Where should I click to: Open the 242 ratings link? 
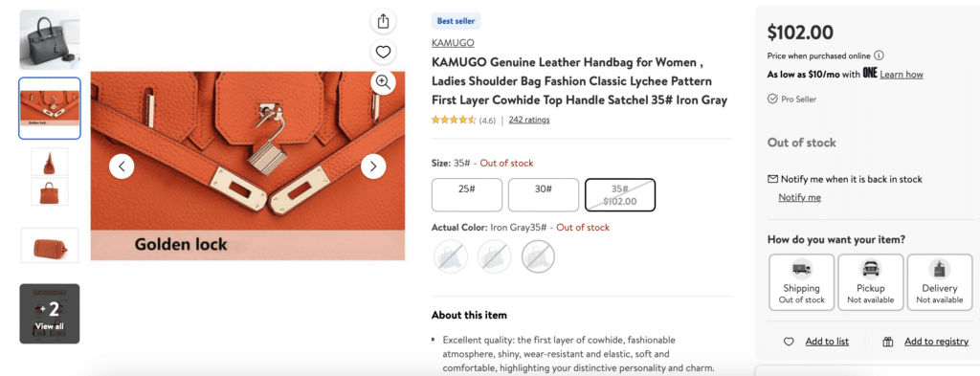coord(528,120)
